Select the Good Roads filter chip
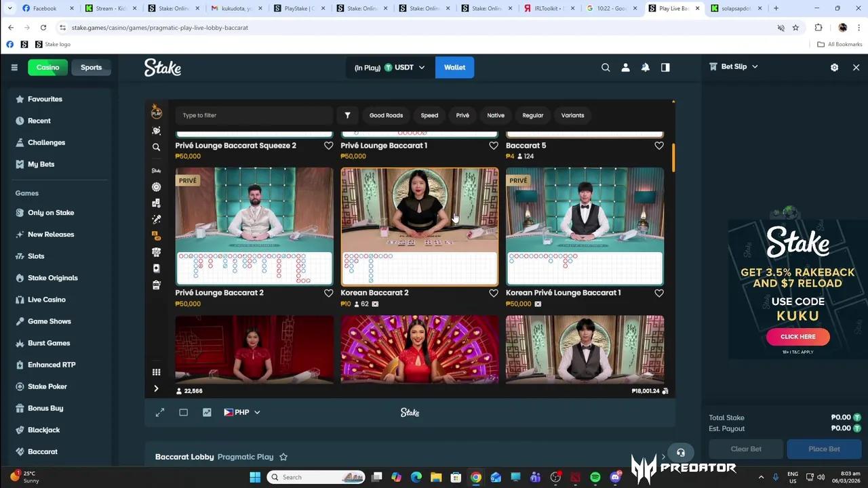The image size is (868, 488). click(x=386, y=115)
